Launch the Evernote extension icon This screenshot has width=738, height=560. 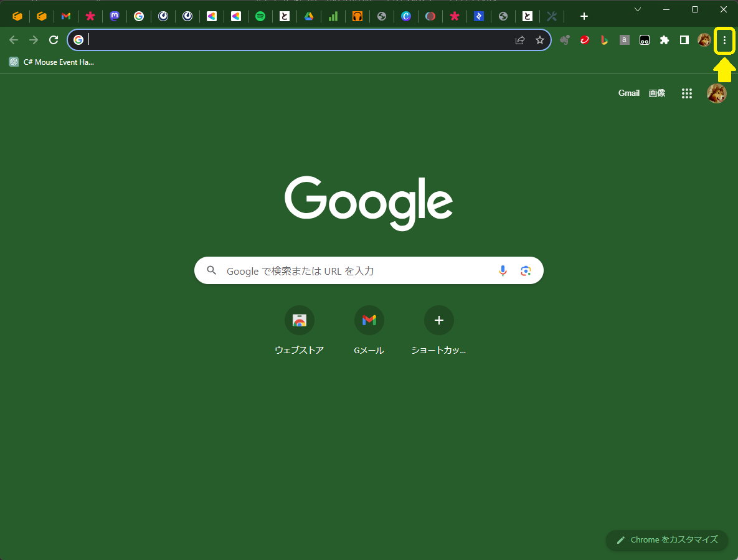click(565, 40)
